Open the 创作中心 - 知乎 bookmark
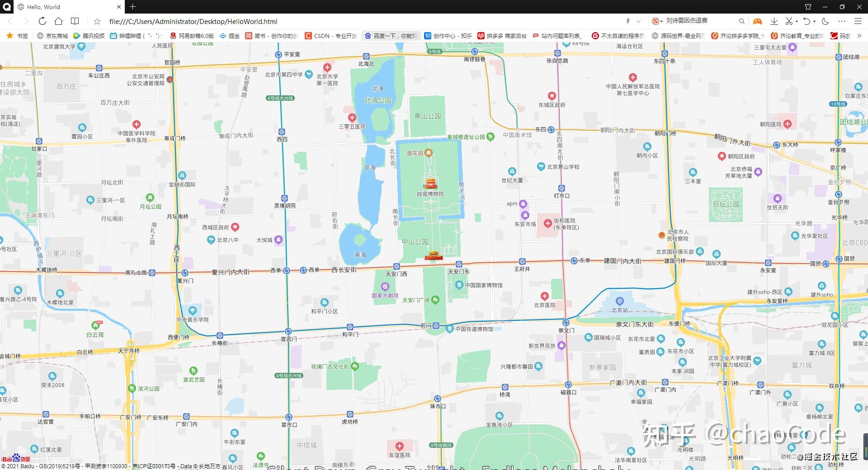This screenshot has width=868, height=470. coord(448,36)
